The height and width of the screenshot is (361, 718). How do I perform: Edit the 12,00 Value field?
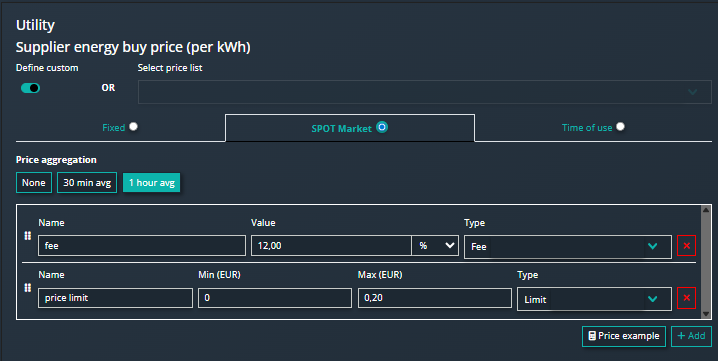(x=331, y=246)
